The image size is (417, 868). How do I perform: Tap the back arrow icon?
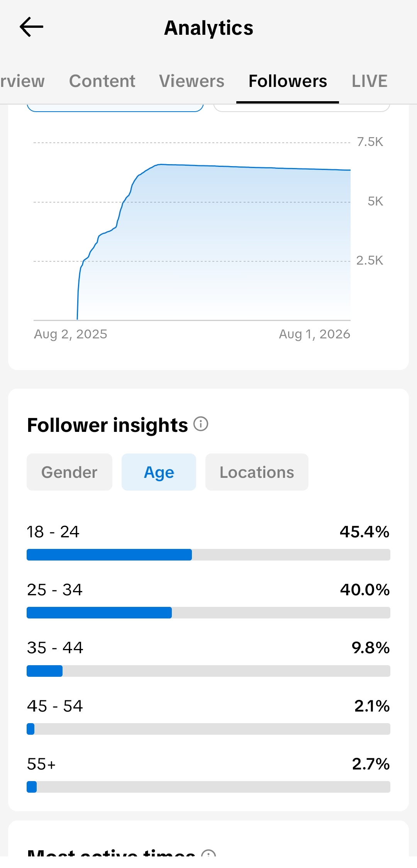[31, 27]
